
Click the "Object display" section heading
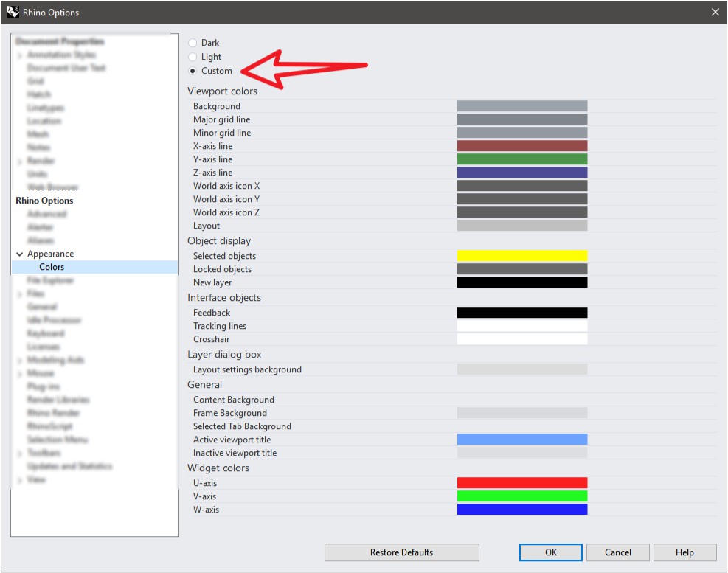pos(219,241)
